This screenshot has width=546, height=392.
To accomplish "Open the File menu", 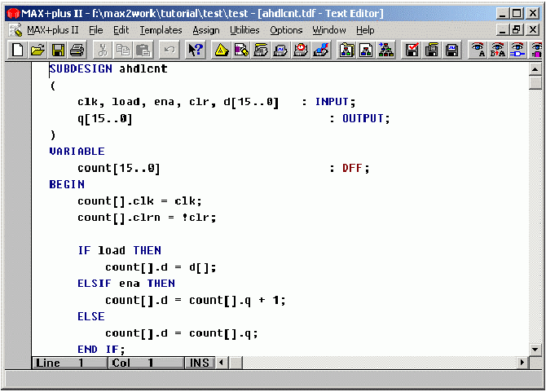I will click(x=96, y=30).
